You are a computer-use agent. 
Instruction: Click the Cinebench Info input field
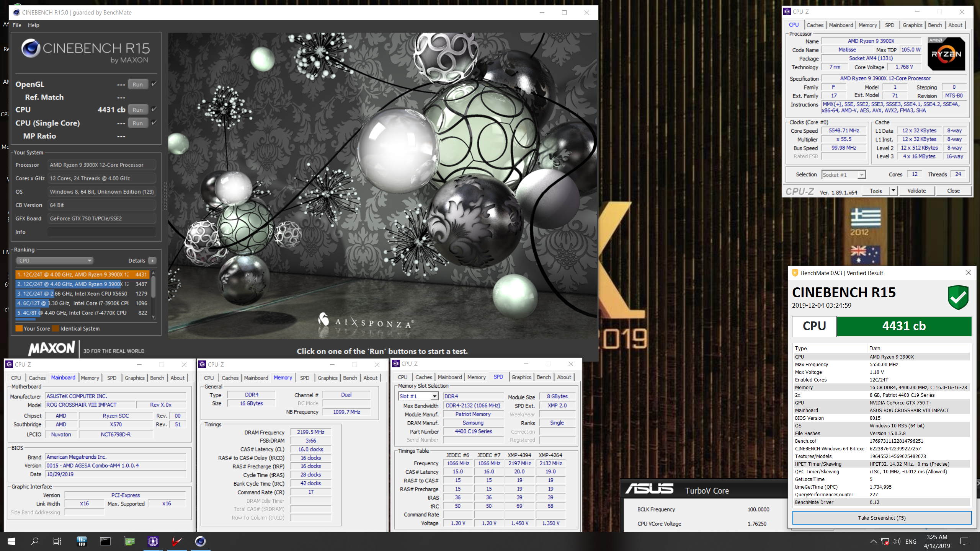pyautogui.click(x=102, y=232)
